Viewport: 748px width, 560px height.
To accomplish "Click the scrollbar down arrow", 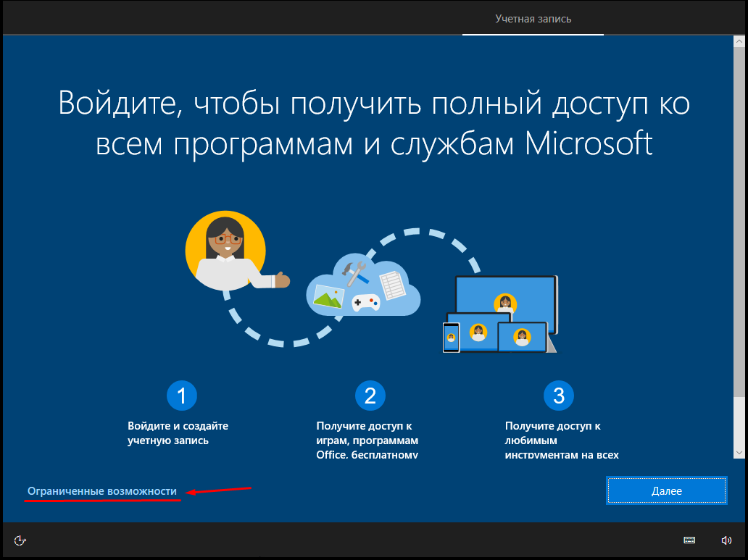I will 739,453.
